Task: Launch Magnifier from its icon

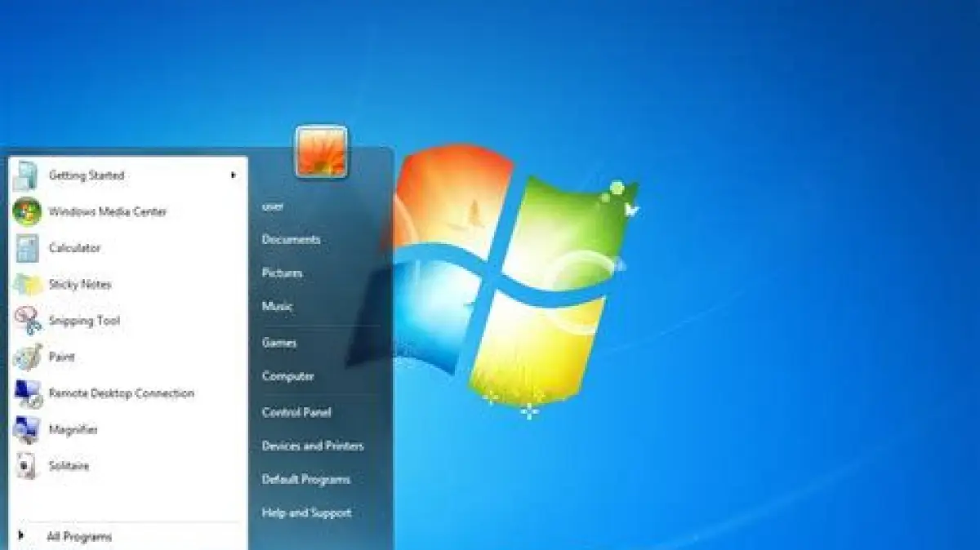Action: click(x=27, y=430)
